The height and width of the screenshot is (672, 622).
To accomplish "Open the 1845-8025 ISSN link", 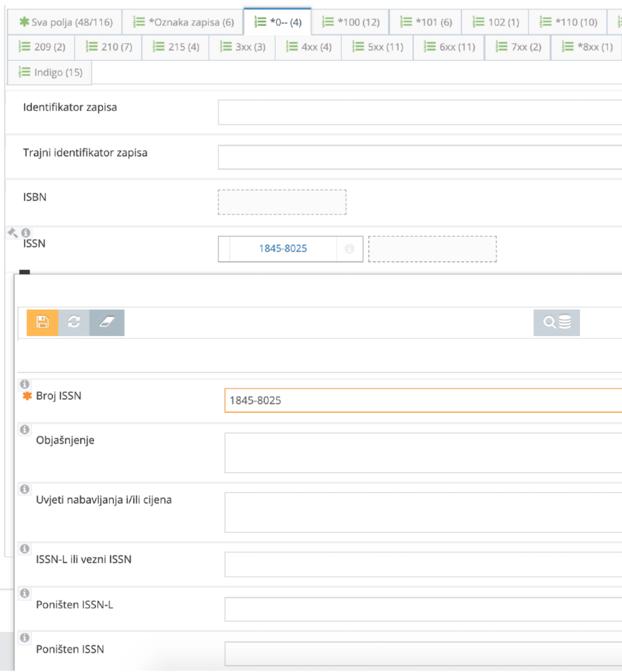I will click(x=284, y=248).
